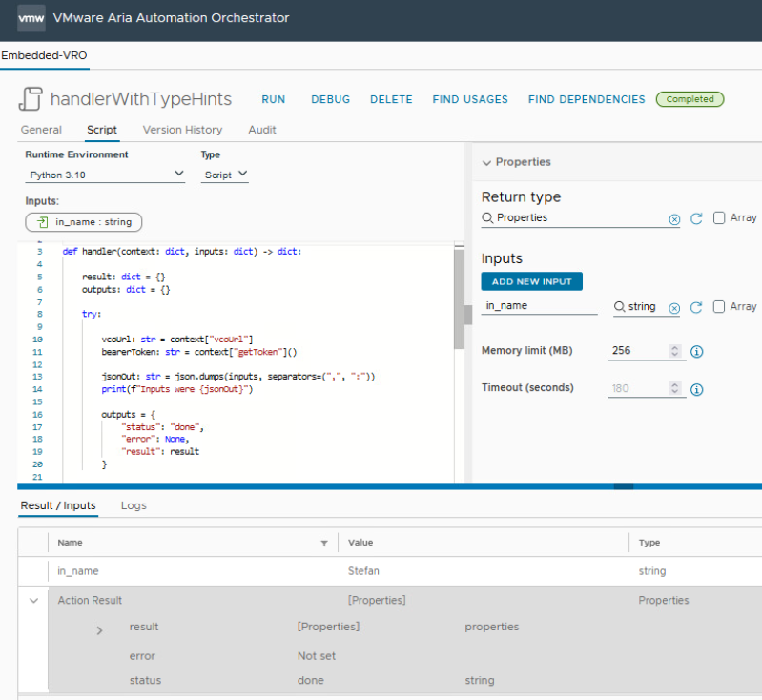Reset the Return type with refresh icon

[x=696, y=218]
